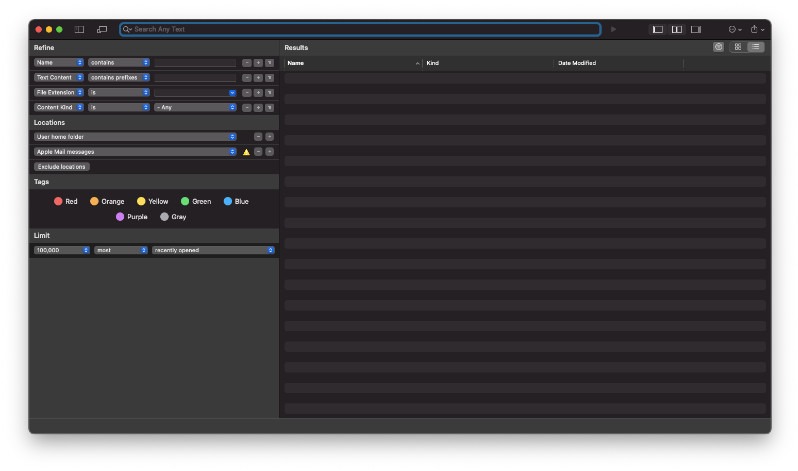
Task: Click the Exclude locations button
Action: coord(62,167)
